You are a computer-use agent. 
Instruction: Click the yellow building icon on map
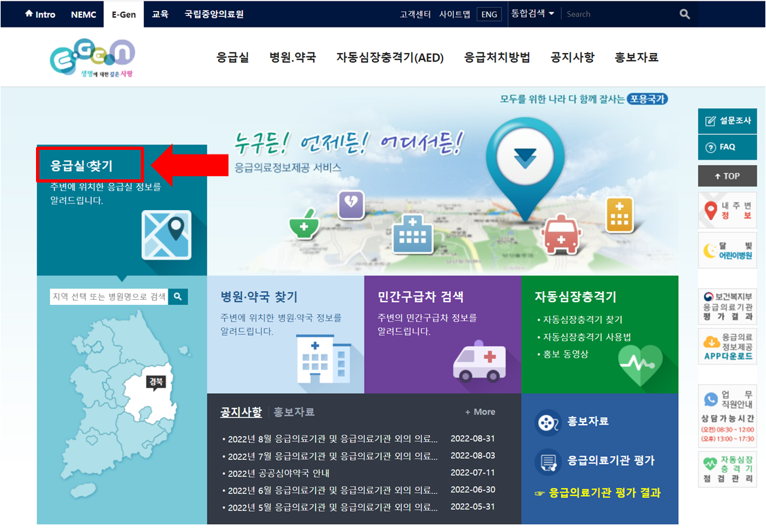tap(619, 215)
